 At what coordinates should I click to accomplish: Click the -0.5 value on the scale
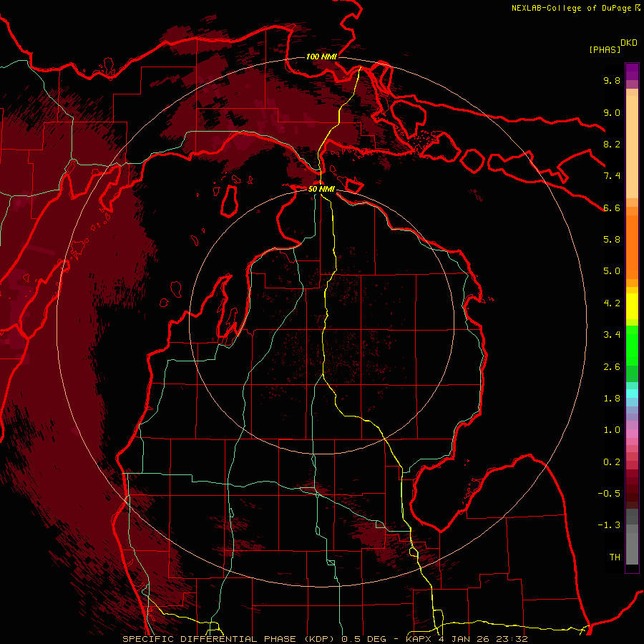609,494
